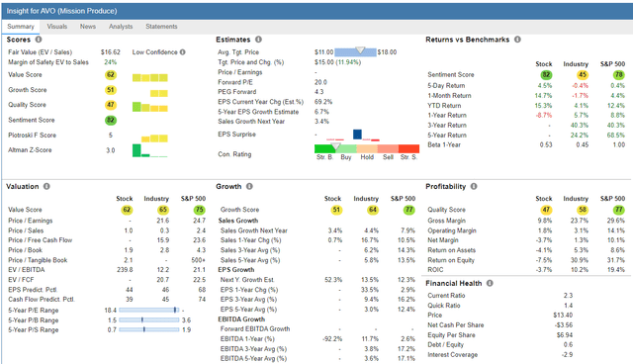Click the Avg. Tgt. Price range slider
This screenshot has height=364, width=633.
click(355, 52)
